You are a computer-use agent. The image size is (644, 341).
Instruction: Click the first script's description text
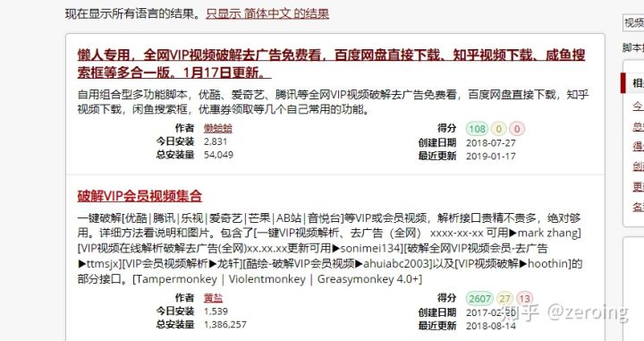coord(333,102)
